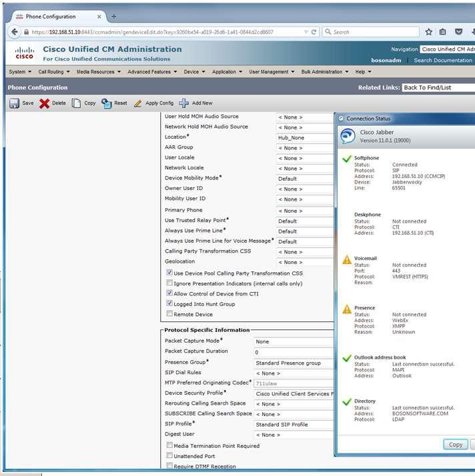The image size is (475, 476).
Task: Click the Softphone green checkmark icon
Action: pyautogui.click(x=346, y=159)
